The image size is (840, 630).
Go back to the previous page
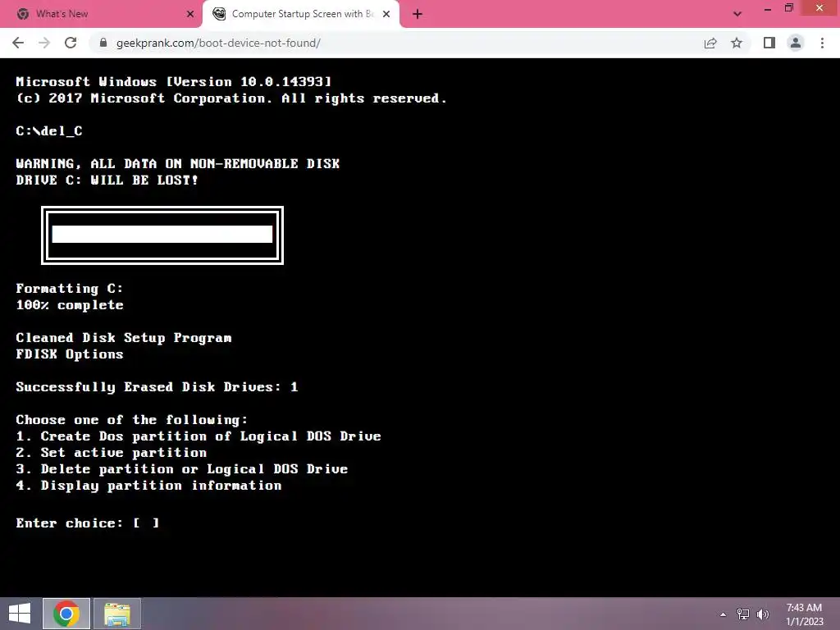coord(18,43)
